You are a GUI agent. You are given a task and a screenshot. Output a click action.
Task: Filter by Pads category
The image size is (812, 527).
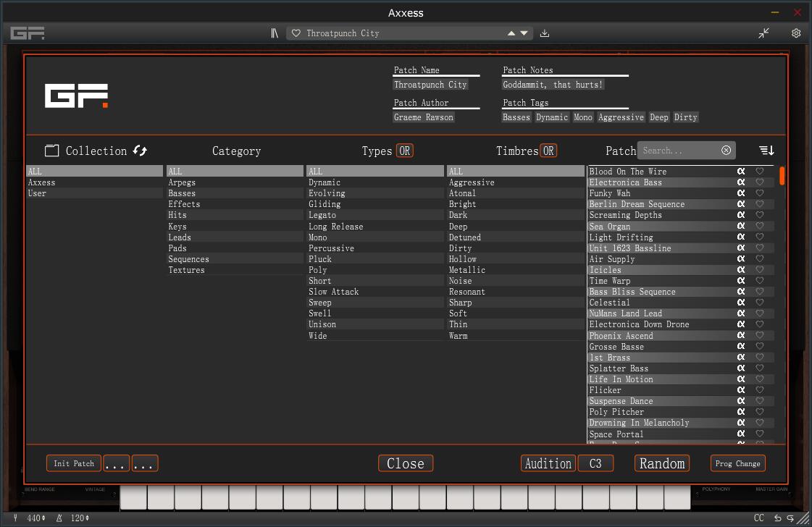tap(235, 248)
